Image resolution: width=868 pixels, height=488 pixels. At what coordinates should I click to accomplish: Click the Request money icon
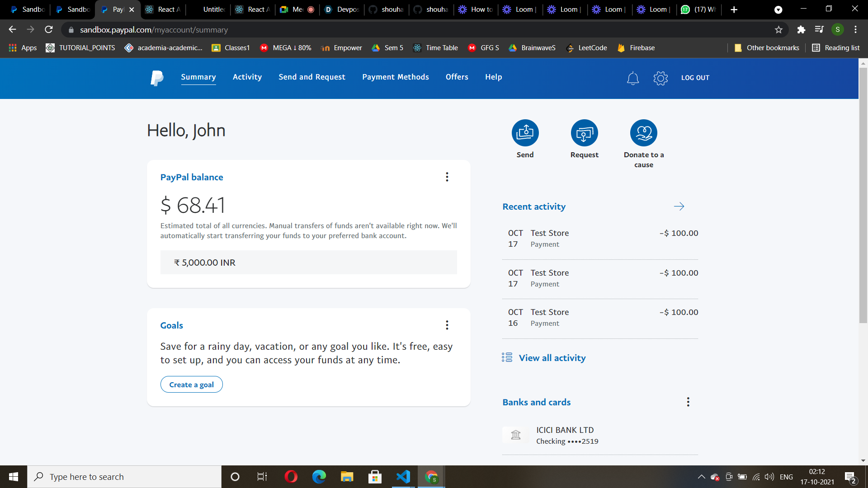(584, 133)
